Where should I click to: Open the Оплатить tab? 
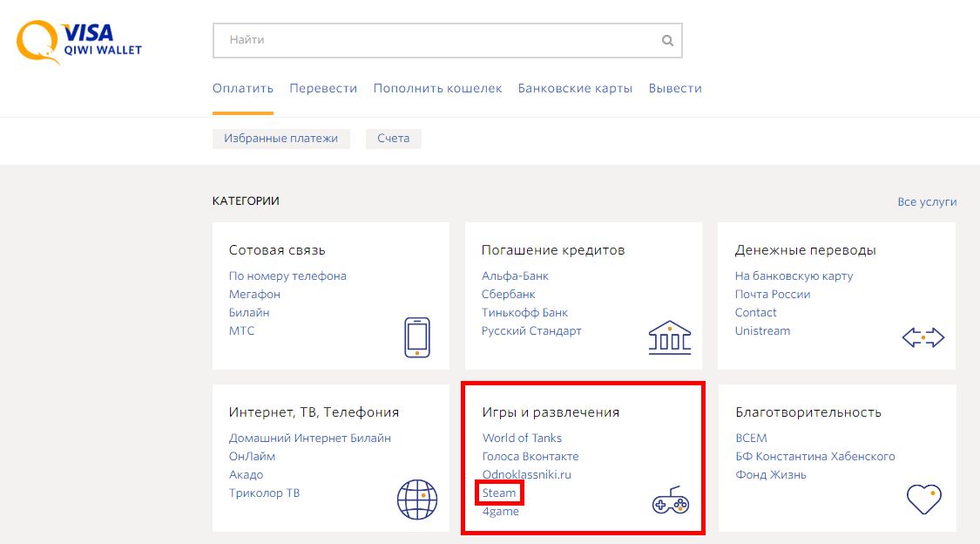tap(242, 88)
